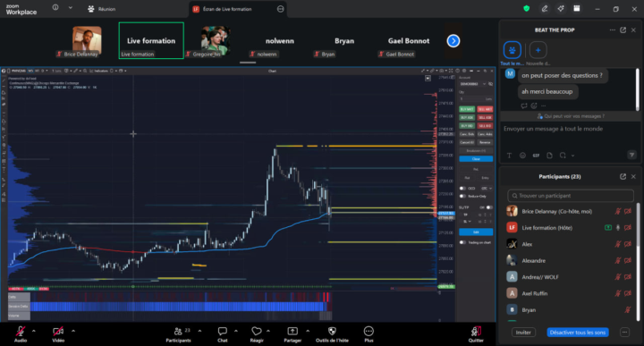
Task: Open more options beside Désactiver tous les sons
Action: pyautogui.click(x=624, y=333)
